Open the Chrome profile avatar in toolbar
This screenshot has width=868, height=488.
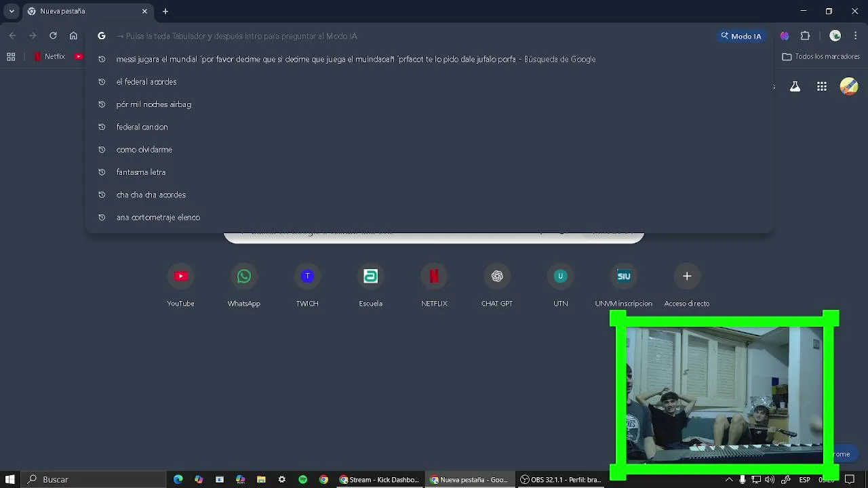[835, 36]
